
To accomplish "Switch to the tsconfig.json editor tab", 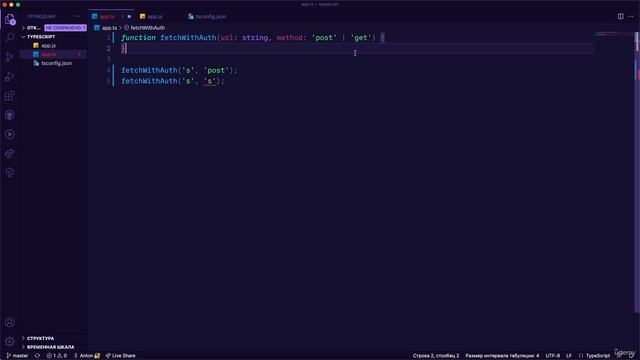I will (x=211, y=17).
